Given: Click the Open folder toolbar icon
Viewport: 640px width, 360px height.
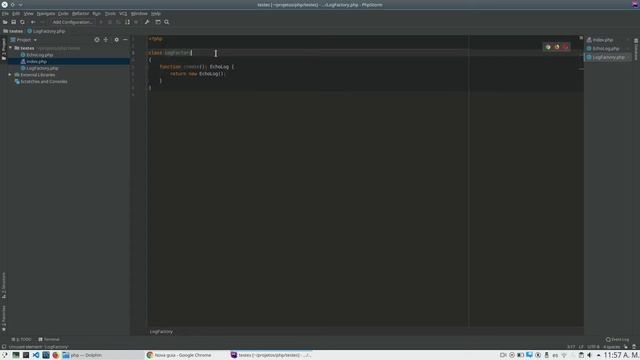Looking at the screenshot, I should (5, 22).
